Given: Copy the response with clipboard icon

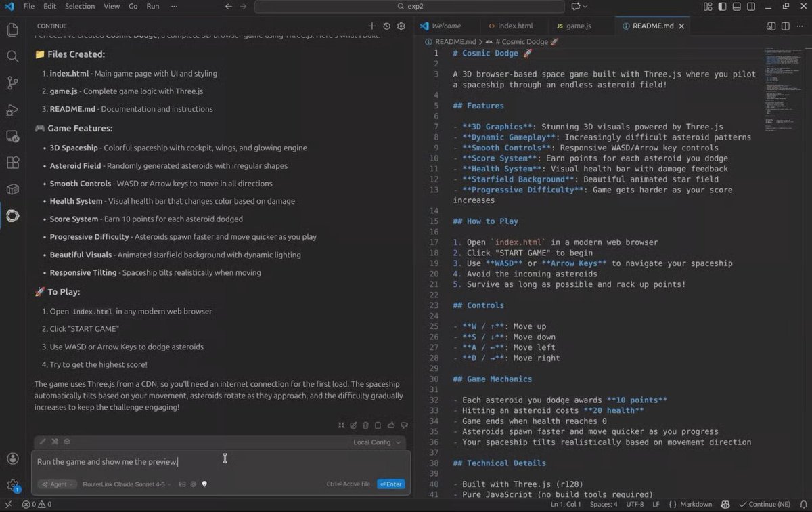Looking at the screenshot, I should pos(378,425).
